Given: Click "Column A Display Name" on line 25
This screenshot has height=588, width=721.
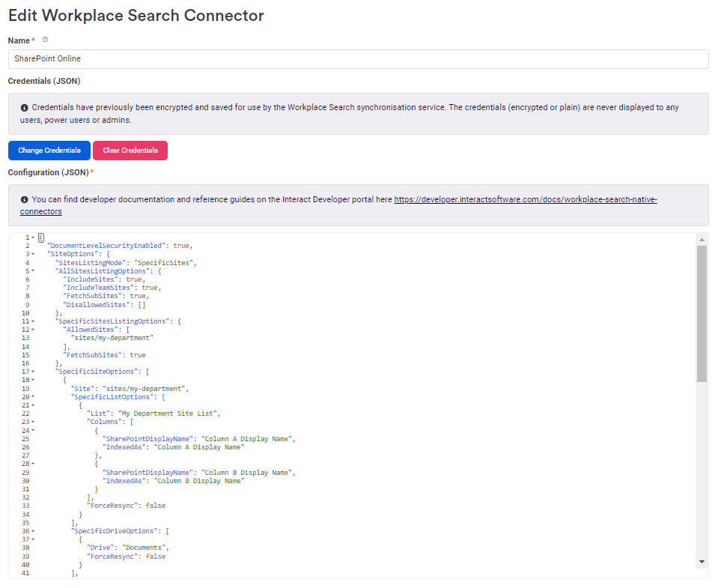Looking at the screenshot, I should pos(246,439).
